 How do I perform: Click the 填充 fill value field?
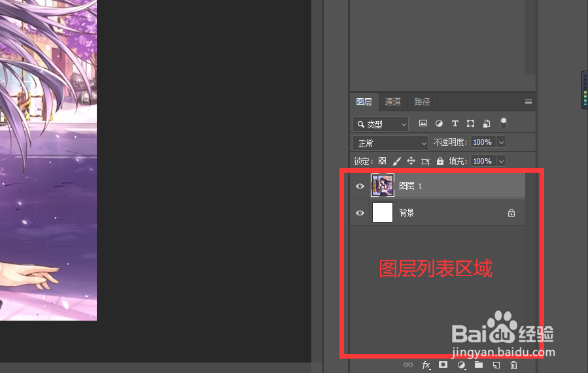(x=483, y=161)
